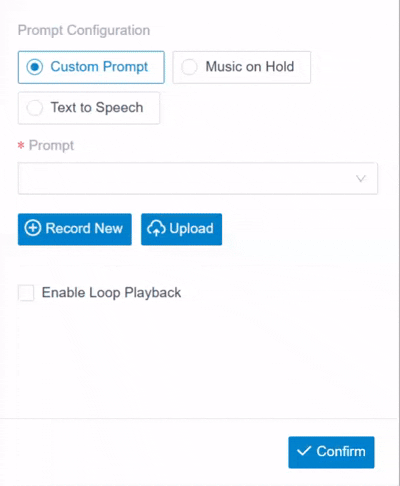
Task: Select the Custom Prompt radio circle
Action: (35, 67)
